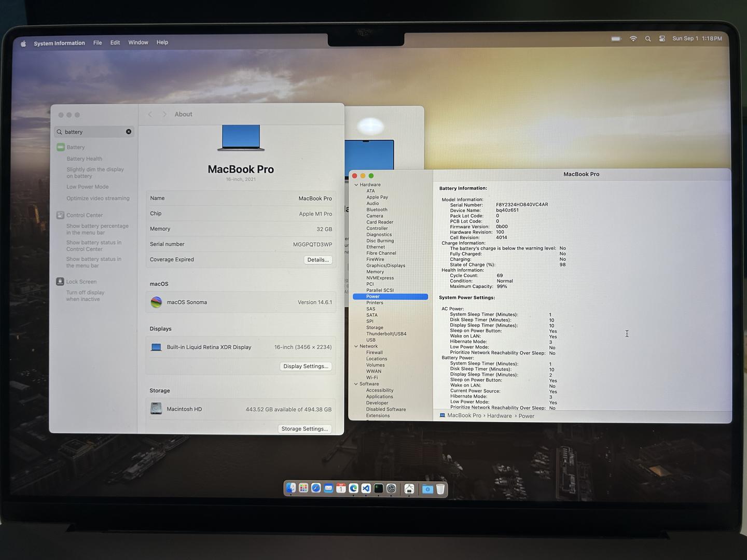Open Finder from the Dock
This screenshot has height=560, width=747.
point(291,488)
